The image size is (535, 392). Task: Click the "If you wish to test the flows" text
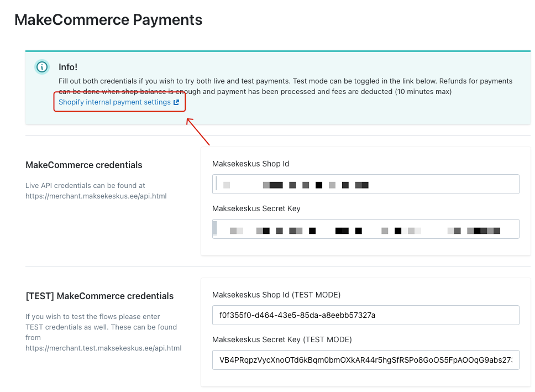pyautogui.click(x=92, y=317)
